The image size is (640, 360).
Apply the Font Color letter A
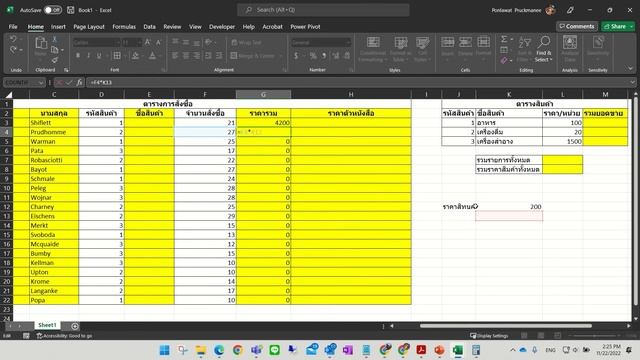(x=152, y=56)
